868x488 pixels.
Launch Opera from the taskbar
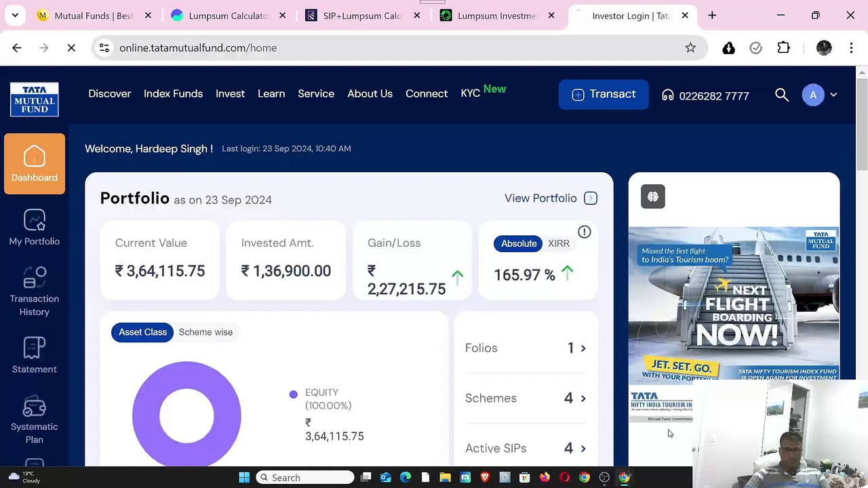564,478
